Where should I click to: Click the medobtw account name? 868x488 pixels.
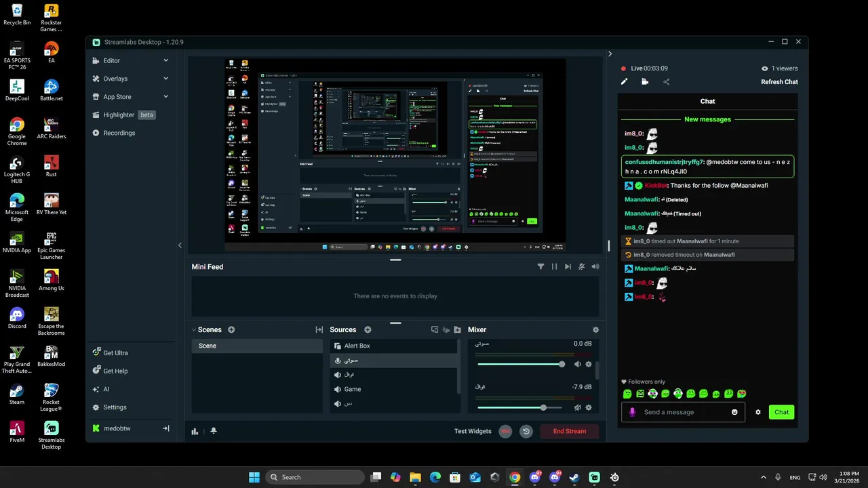pyautogui.click(x=117, y=428)
